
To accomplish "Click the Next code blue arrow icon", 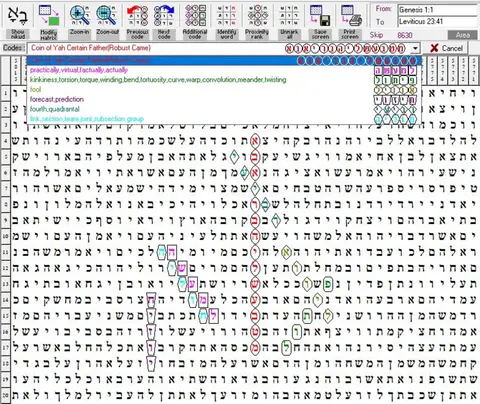I will click(164, 15).
